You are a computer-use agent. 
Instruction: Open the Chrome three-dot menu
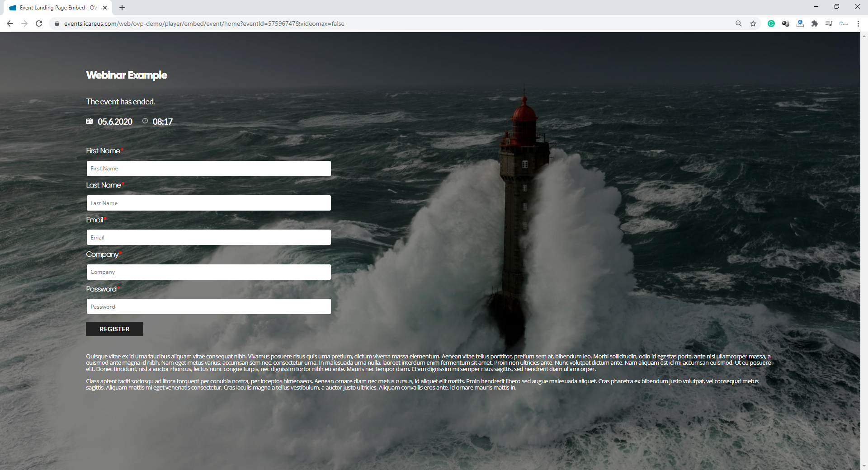point(858,23)
